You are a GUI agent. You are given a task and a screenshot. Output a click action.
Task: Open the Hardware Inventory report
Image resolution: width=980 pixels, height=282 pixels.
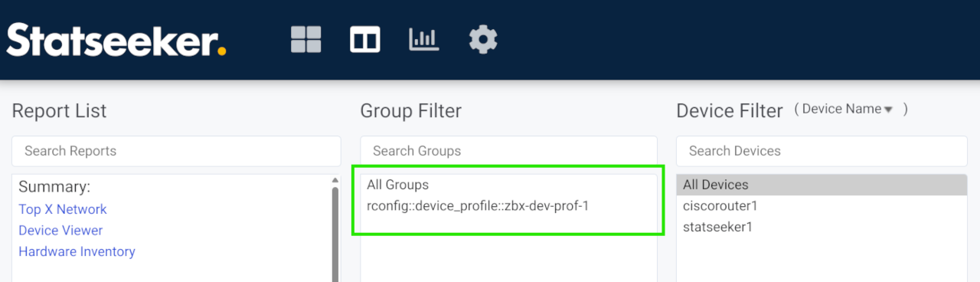pyautogui.click(x=77, y=251)
